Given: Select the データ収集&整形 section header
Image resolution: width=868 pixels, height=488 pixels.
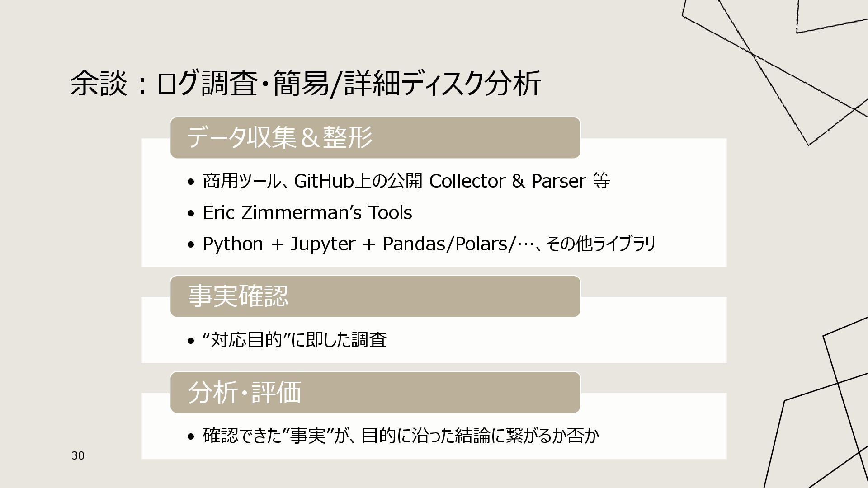Looking at the screenshot, I should click(375, 138).
